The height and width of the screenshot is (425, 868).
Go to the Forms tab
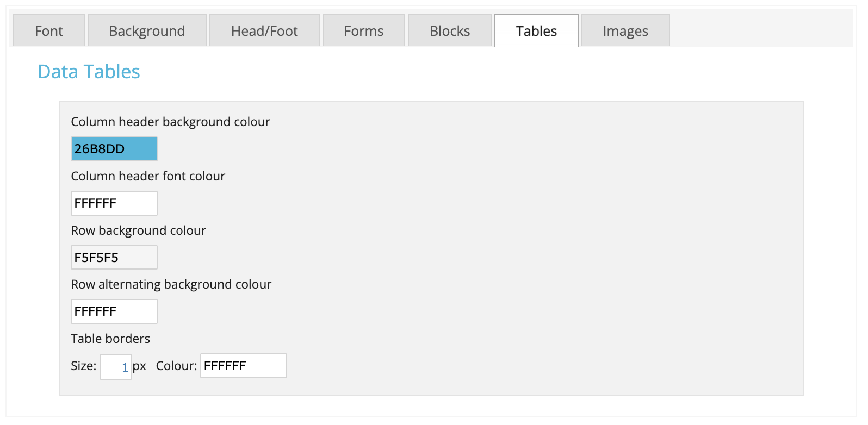tap(363, 31)
